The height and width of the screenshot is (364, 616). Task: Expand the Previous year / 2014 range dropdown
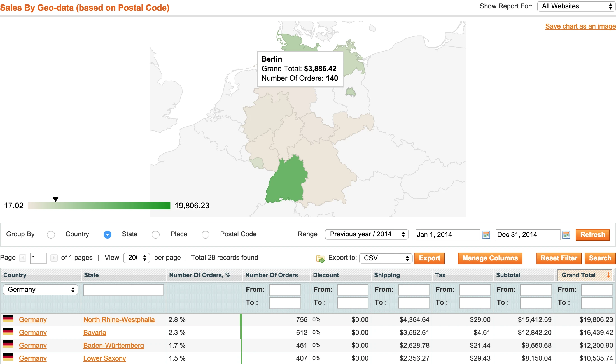[x=367, y=234]
